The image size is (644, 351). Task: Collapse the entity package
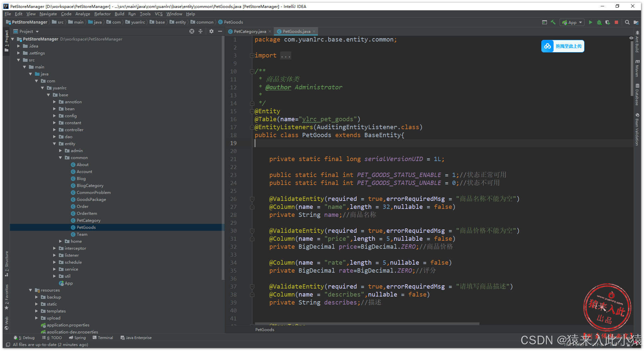(55, 144)
